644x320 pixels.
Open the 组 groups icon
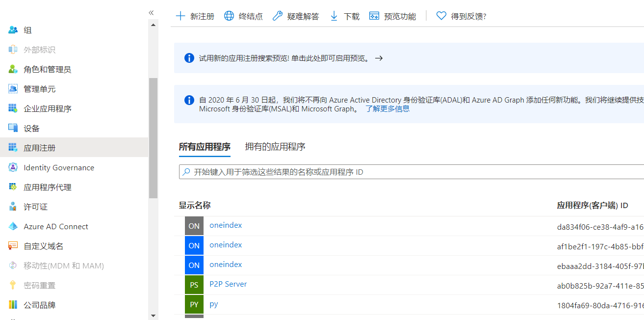click(x=13, y=30)
